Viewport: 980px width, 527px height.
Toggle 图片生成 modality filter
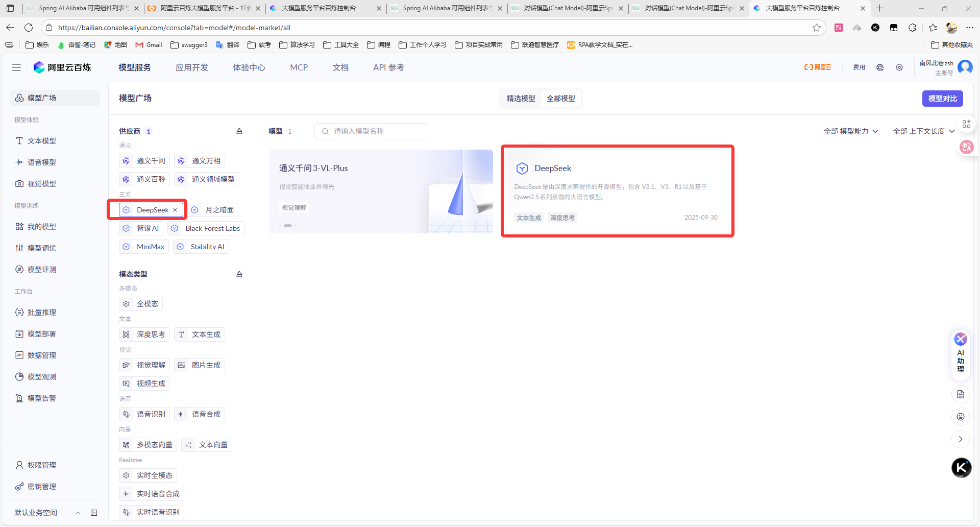pos(200,365)
